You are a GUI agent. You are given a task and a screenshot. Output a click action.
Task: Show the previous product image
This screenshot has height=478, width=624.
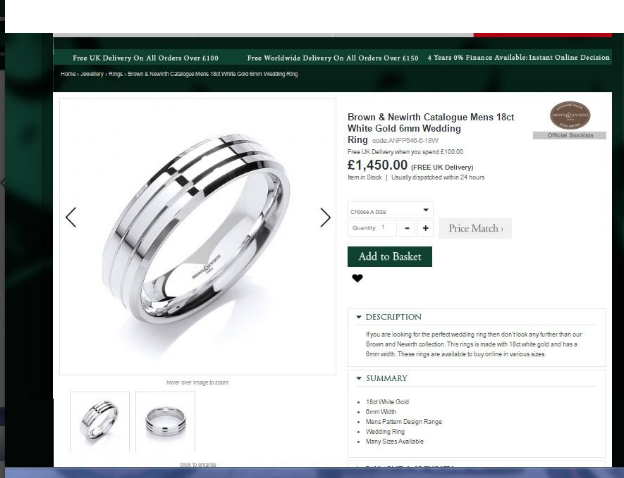click(x=71, y=218)
